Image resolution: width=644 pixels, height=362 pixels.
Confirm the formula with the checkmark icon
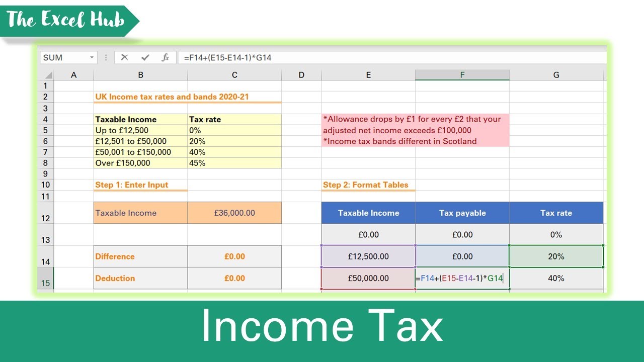(x=145, y=57)
